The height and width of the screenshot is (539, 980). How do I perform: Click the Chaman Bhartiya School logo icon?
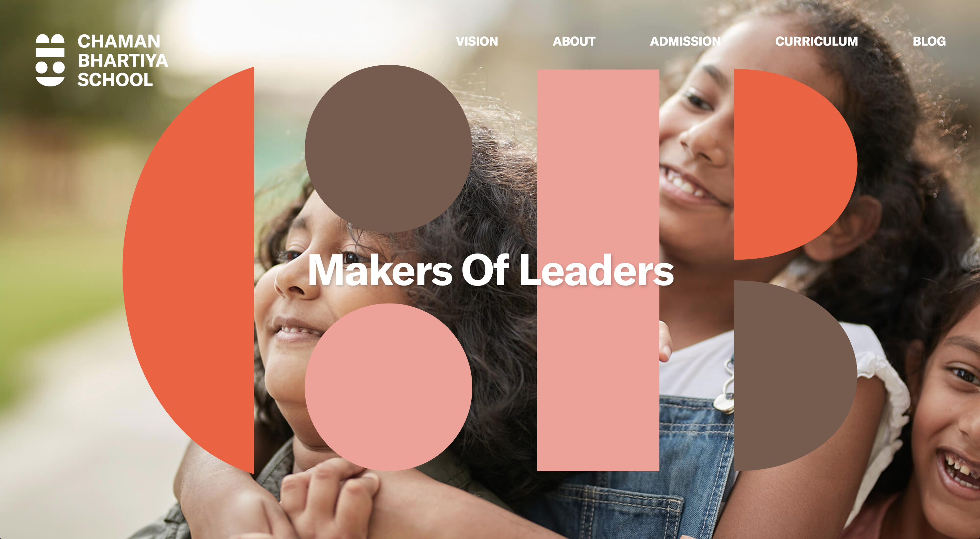click(50, 60)
